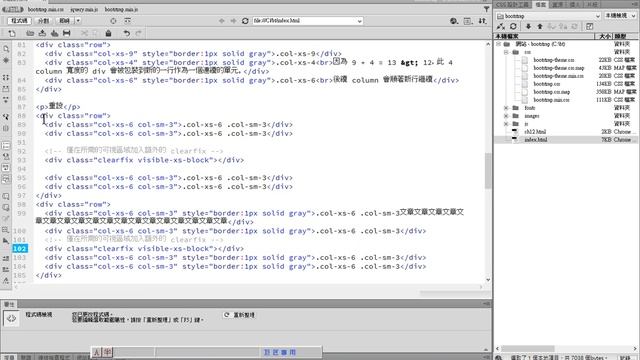Image resolution: width=640 pixels, height=360 pixels.
Task: Click the editor scrollbar down arrow
Action: 488,280
